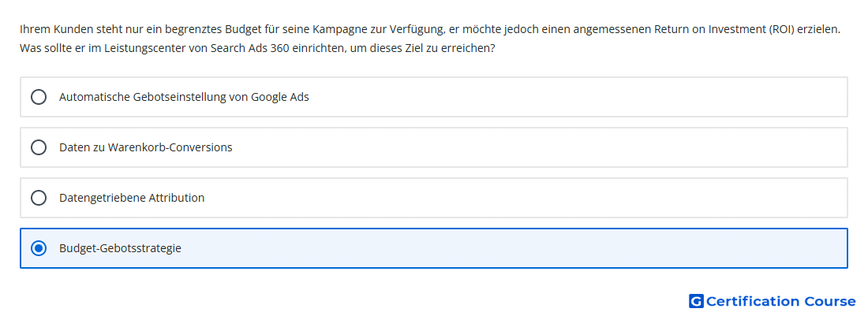This screenshot has height=316, width=868.
Task: Choose the Daten zu Warenkorb-Conversions radio button
Action: 38,147
